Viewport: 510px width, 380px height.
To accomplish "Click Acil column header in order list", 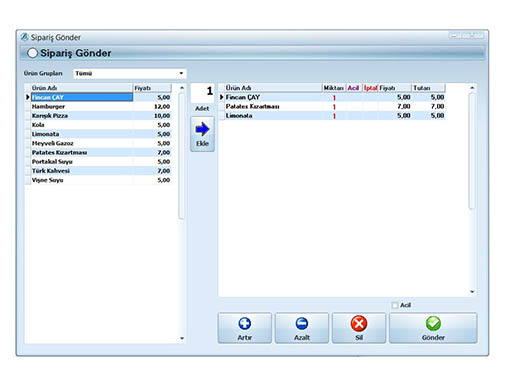I will click(x=353, y=88).
